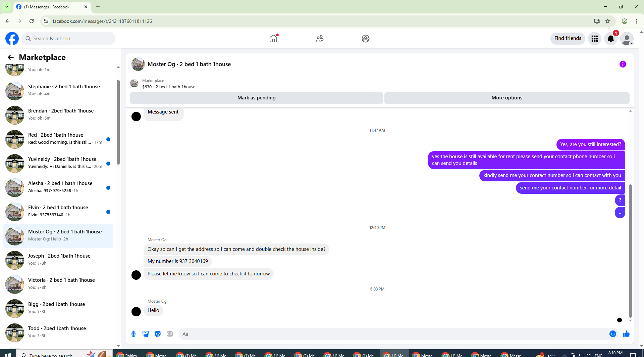Expand the tab search dropdown
The height and width of the screenshot is (357, 644).
(x=7, y=7)
